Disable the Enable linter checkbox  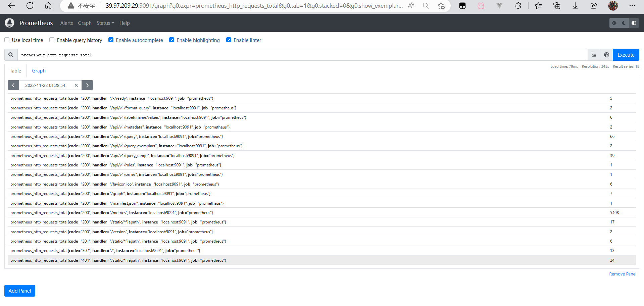(x=229, y=40)
